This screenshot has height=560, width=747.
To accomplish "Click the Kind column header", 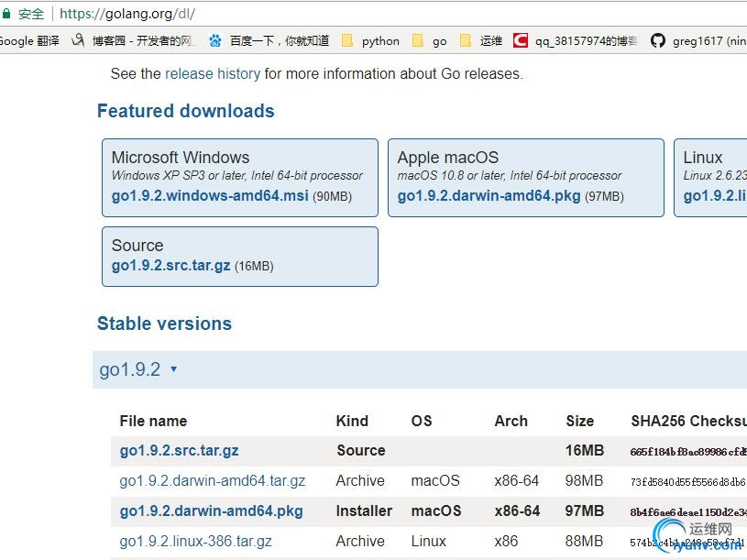I will [352, 421].
